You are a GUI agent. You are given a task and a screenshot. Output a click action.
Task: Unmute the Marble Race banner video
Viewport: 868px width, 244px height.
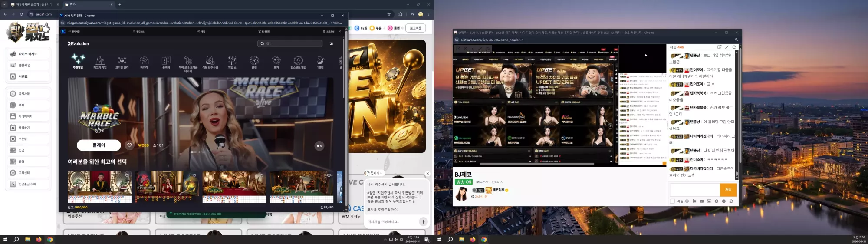click(319, 146)
